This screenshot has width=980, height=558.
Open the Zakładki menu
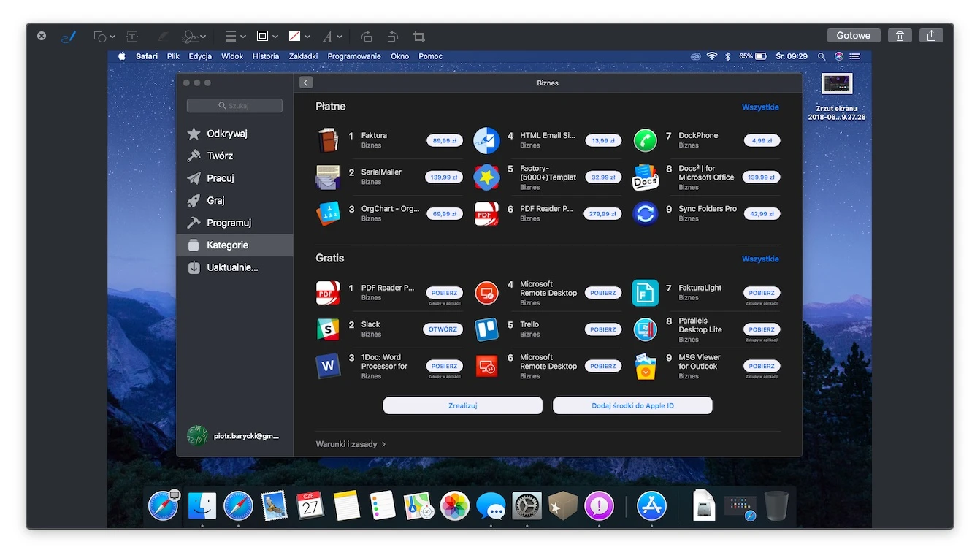click(303, 56)
